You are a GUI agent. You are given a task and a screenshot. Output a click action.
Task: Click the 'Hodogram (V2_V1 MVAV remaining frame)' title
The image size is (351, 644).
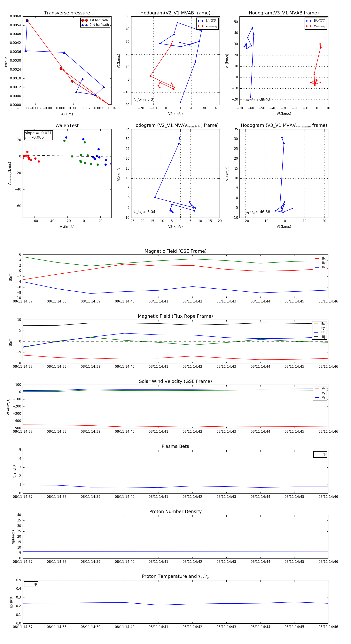(x=175, y=125)
